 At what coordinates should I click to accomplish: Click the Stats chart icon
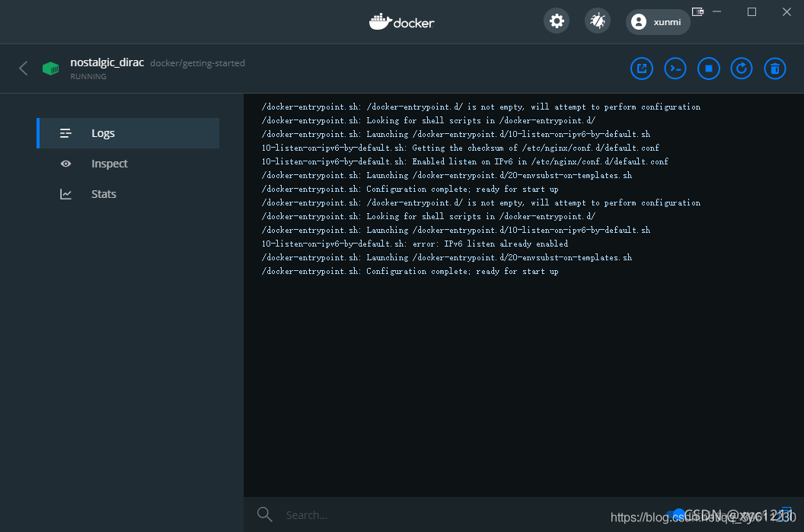click(65, 194)
